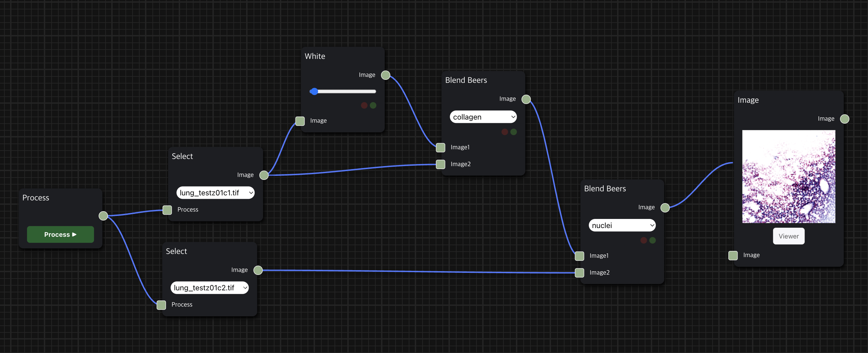Click the White node Image output port
This screenshot has height=353, width=868.
click(x=385, y=75)
